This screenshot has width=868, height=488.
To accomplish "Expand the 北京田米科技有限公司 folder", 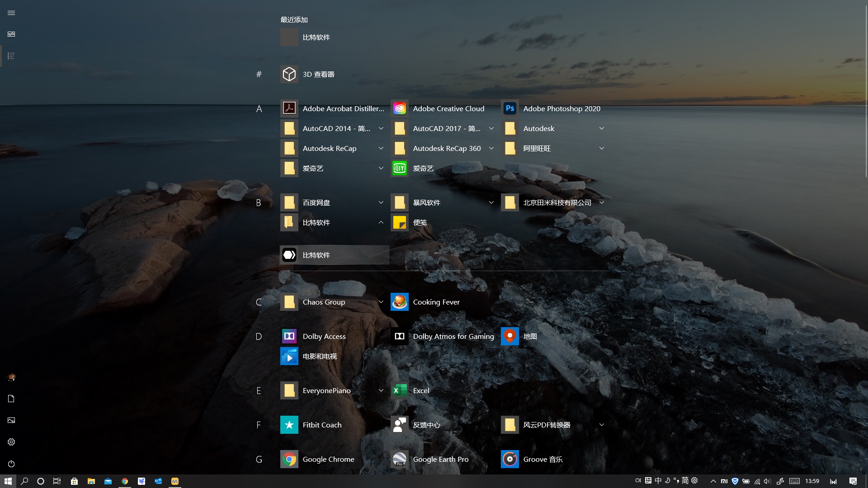I will [601, 202].
